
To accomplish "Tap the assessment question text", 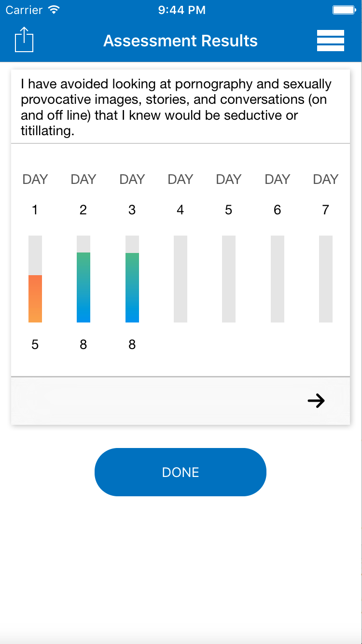I will [x=176, y=107].
